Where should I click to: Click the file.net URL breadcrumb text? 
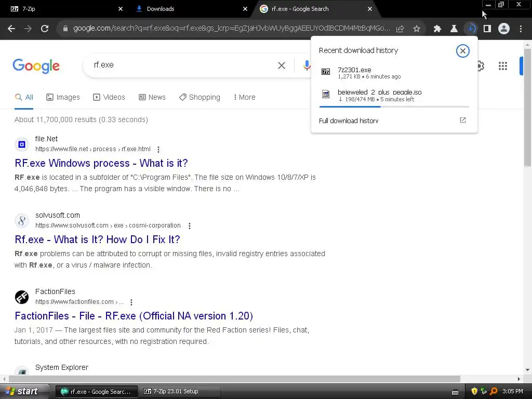(x=93, y=149)
